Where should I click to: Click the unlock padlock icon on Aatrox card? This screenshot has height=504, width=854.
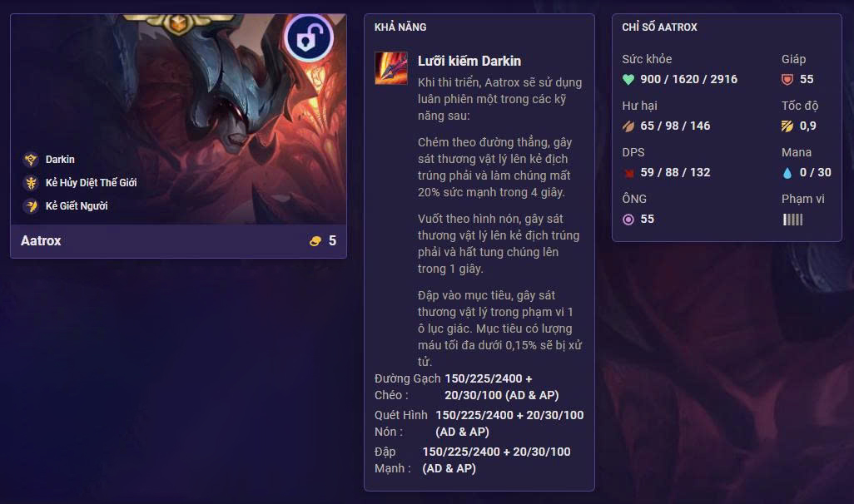(309, 37)
